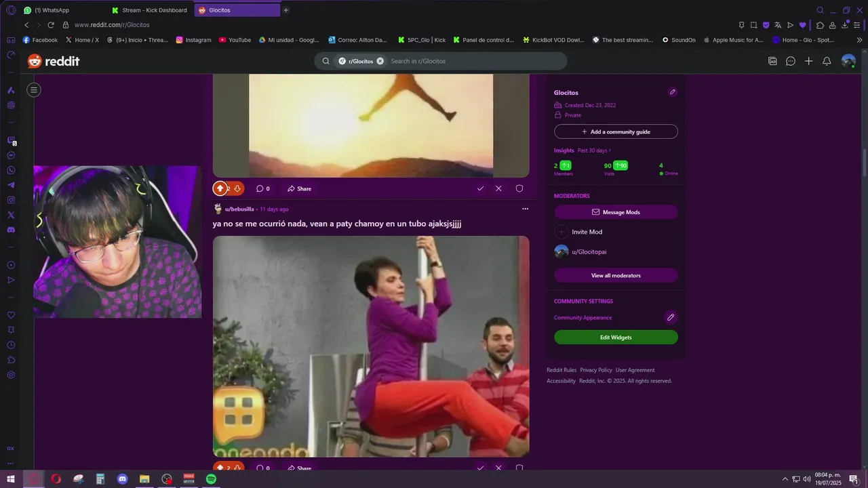This screenshot has width=868, height=488.
Task: Click the Advertise icon in Reddit header
Action: click(x=772, y=61)
